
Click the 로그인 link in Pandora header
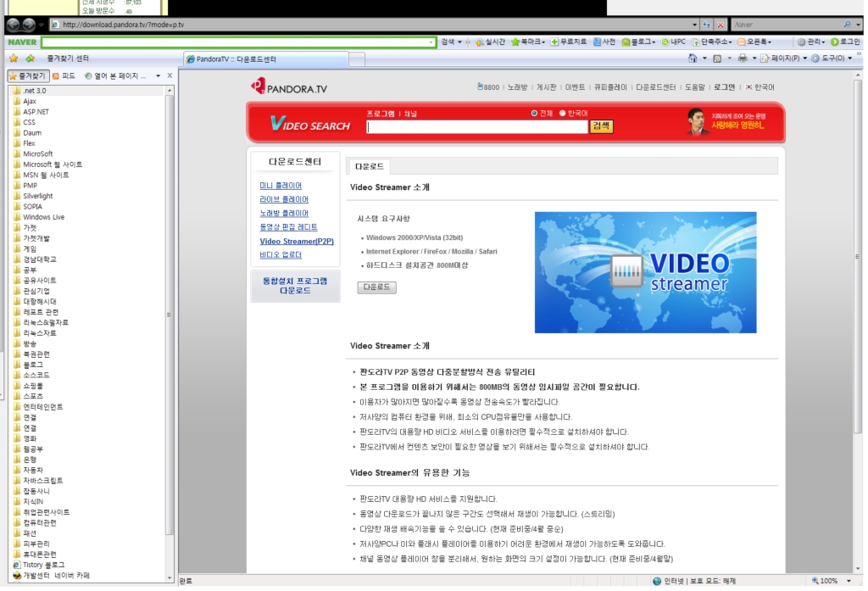coord(724,87)
